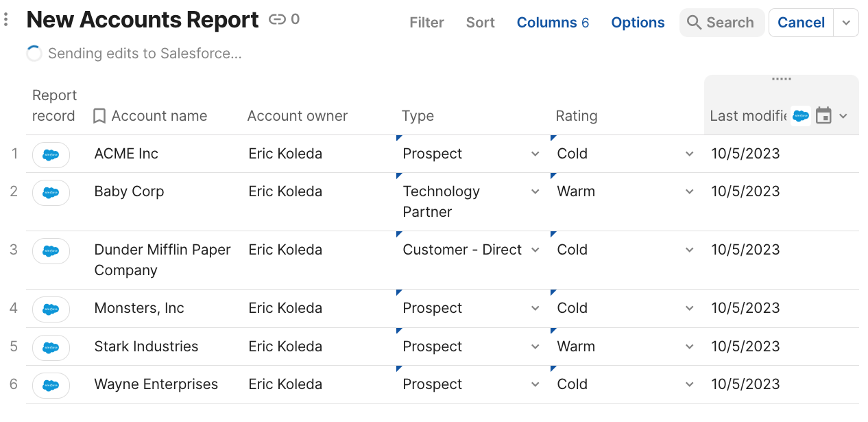This screenshot has height=422, width=868.
Task: Open the dropdown arrow next to Cancel
Action: 846,23
